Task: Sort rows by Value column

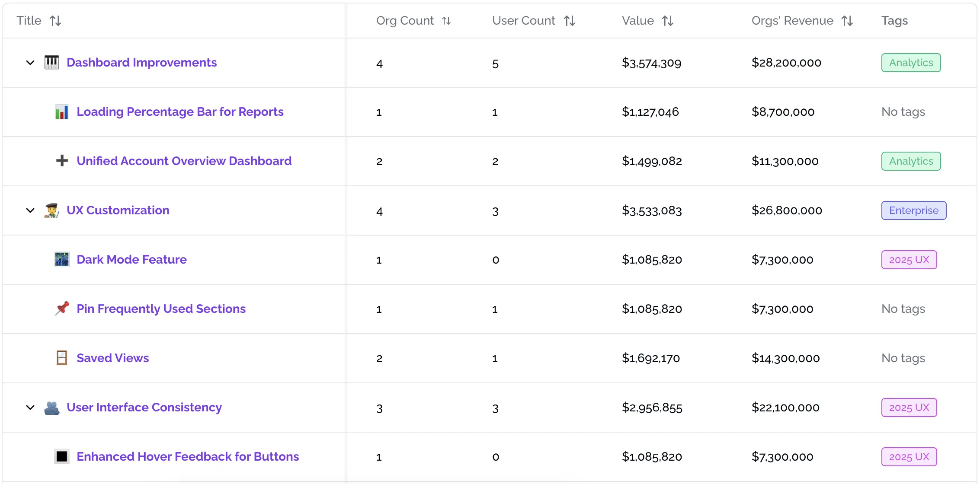Action: pos(668,21)
